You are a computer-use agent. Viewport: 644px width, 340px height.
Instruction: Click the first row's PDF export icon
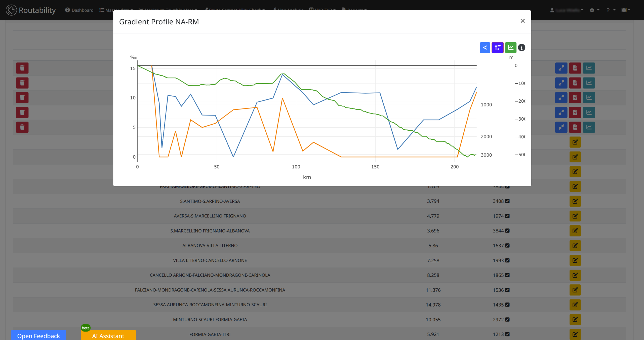pos(575,68)
